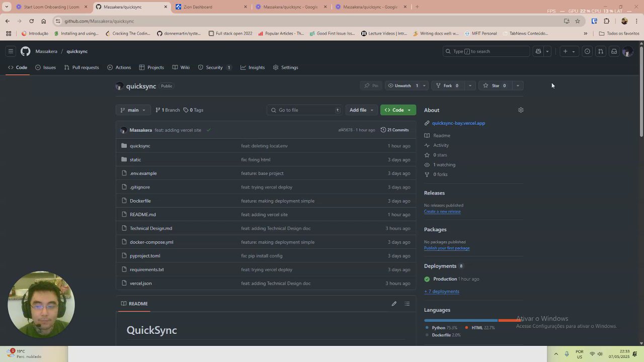Open the Insights tab
Image resolution: width=644 pixels, height=362 pixels.
tap(253, 67)
